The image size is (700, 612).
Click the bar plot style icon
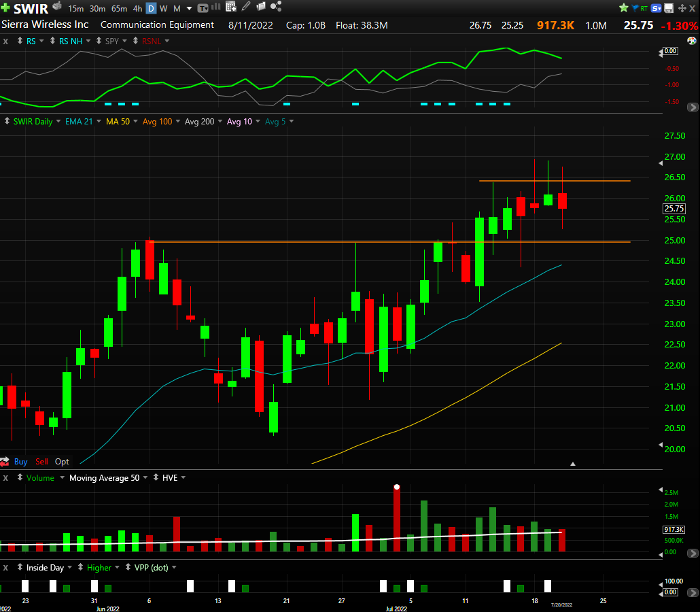click(215, 7)
